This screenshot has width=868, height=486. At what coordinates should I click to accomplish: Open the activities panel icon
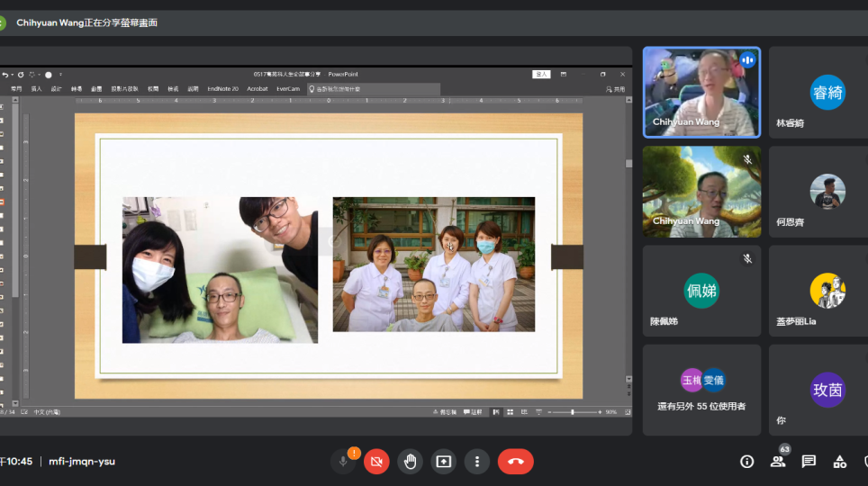point(839,462)
